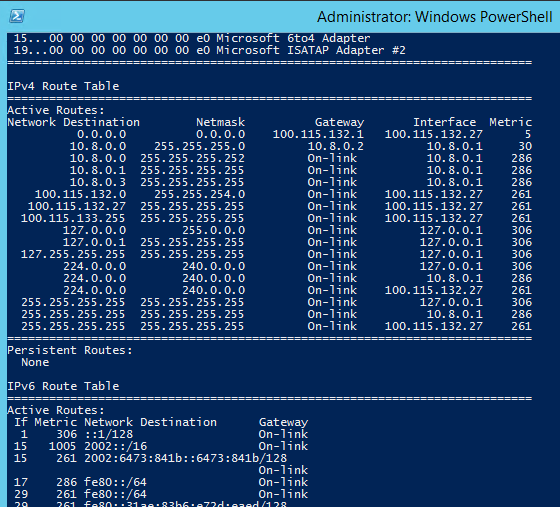Click the 'Microsoft ISATAP Adapter #2' line
Screen dimensions: 560x507
(210, 50)
